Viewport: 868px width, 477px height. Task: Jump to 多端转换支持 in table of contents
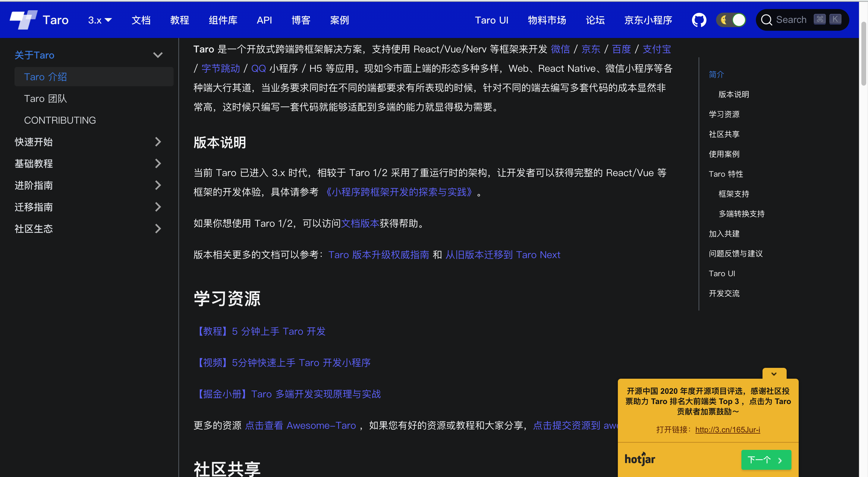pyautogui.click(x=741, y=214)
